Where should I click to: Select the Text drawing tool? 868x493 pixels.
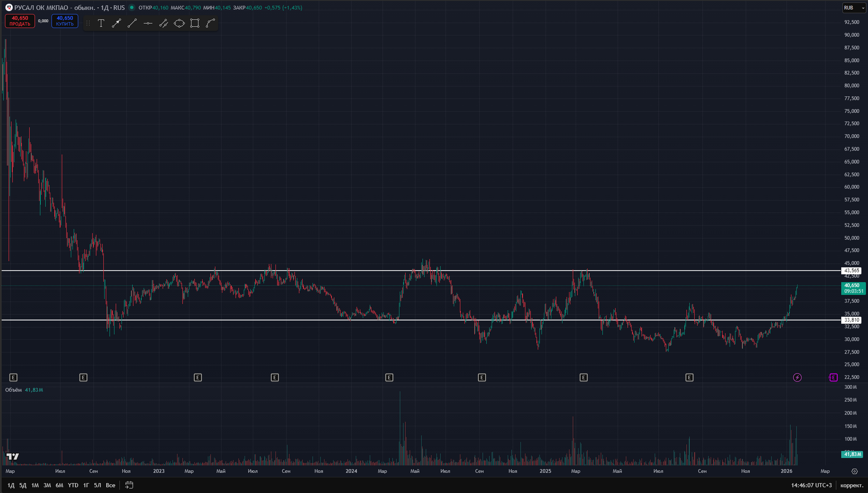101,23
